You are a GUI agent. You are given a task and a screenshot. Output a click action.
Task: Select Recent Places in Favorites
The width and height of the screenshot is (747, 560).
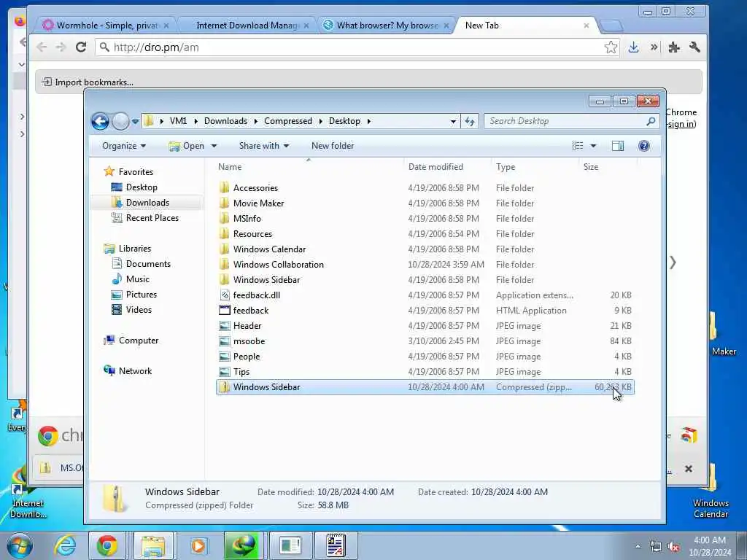(152, 217)
